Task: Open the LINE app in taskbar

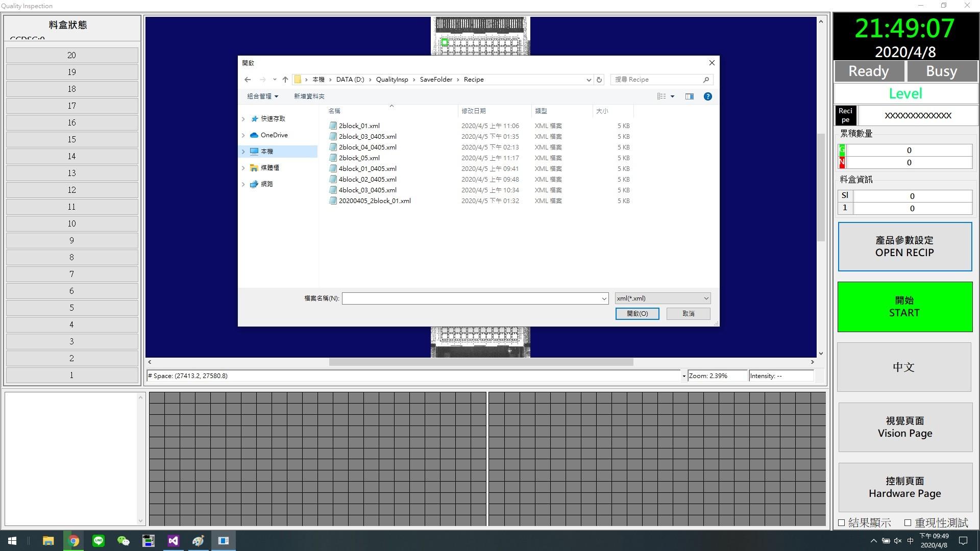Action: click(99, 541)
